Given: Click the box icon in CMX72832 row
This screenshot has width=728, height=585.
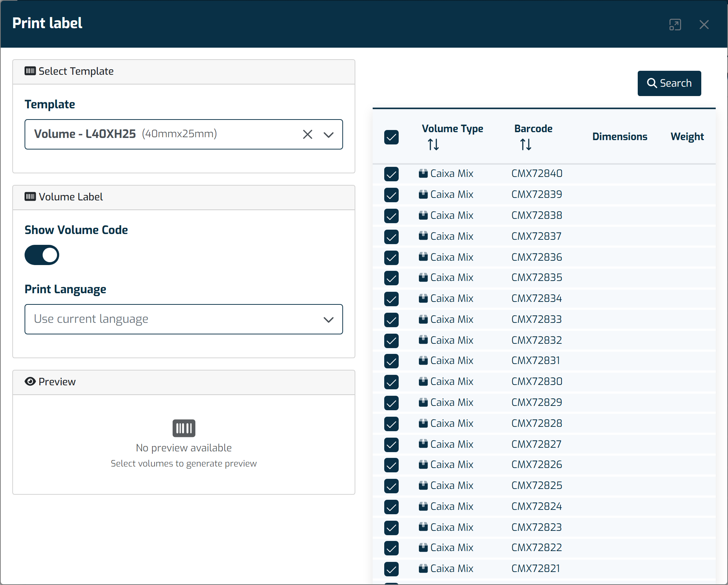Looking at the screenshot, I should (423, 340).
